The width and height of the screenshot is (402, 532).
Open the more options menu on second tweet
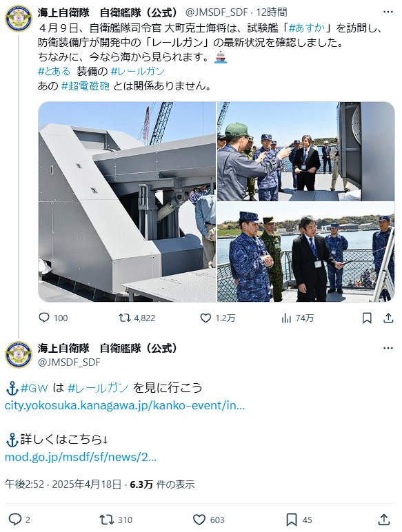click(388, 348)
